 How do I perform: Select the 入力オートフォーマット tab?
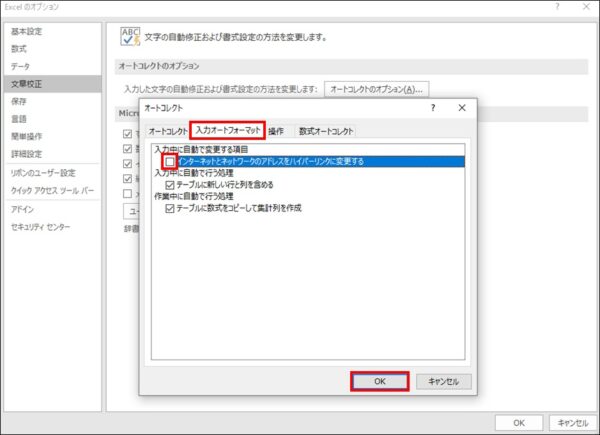[227, 131]
